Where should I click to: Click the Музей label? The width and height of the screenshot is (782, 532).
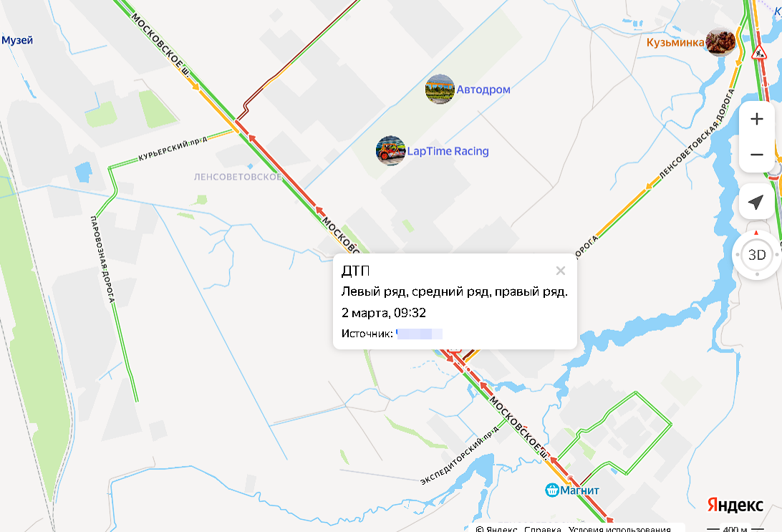pos(17,40)
